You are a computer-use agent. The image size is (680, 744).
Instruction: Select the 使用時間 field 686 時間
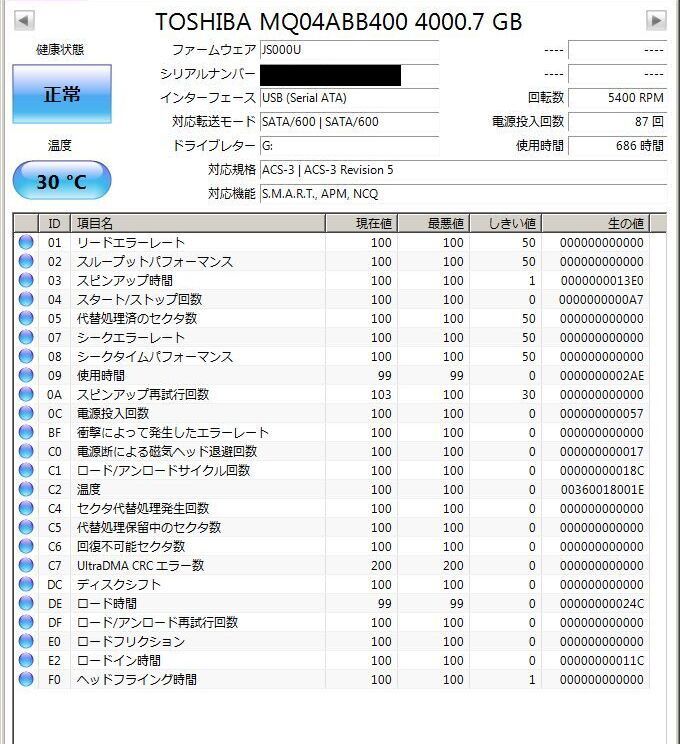617,146
